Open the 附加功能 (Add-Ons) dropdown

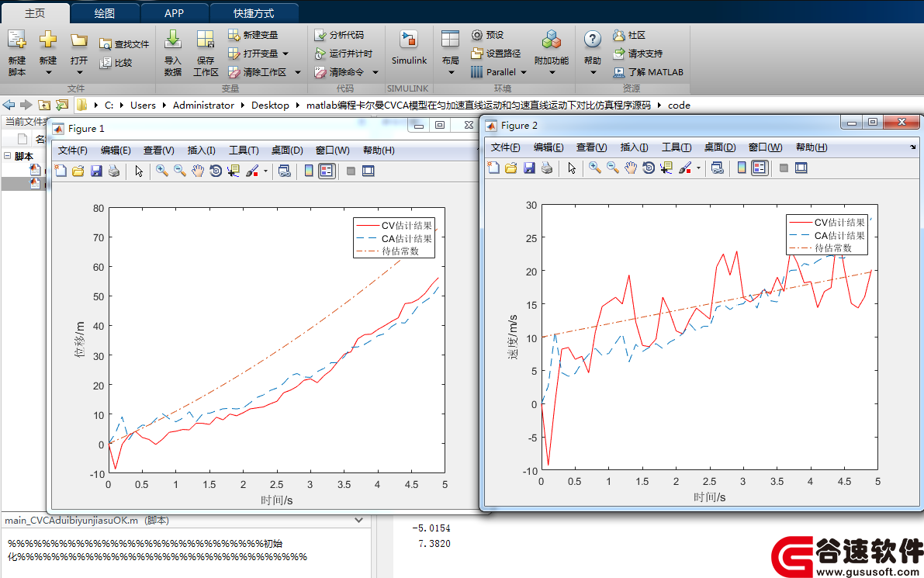(552, 73)
